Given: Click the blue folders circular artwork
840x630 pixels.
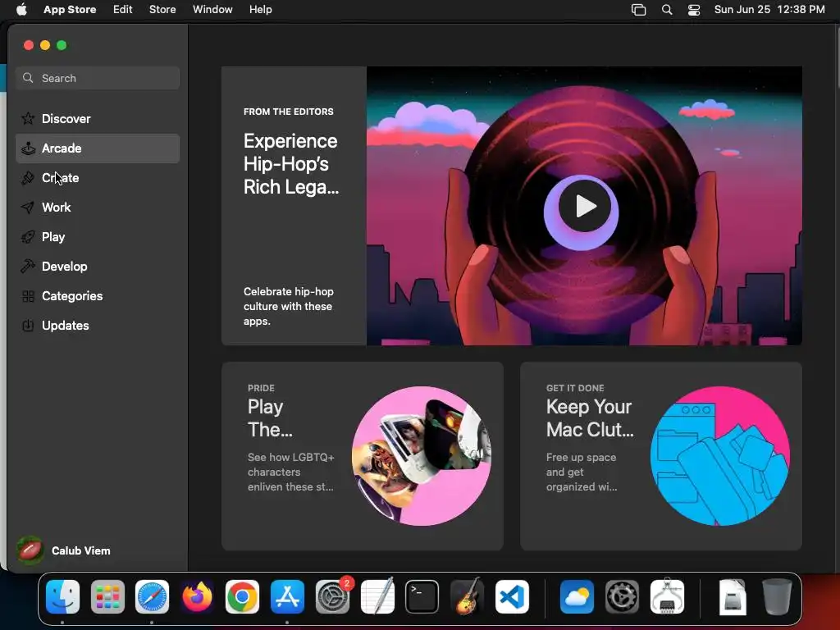Looking at the screenshot, I should pos(720,456).
